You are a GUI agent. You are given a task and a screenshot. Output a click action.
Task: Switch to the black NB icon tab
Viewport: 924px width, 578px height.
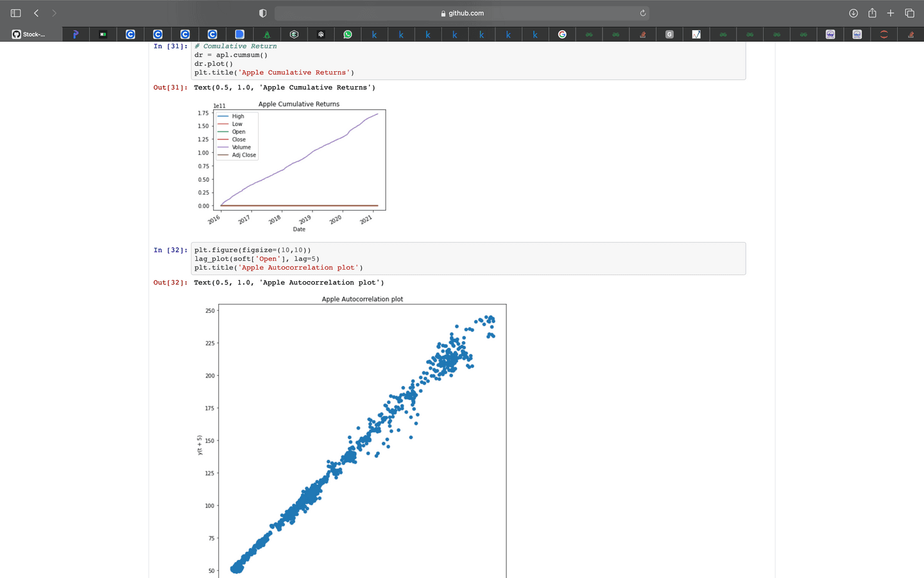coord(103,34)
